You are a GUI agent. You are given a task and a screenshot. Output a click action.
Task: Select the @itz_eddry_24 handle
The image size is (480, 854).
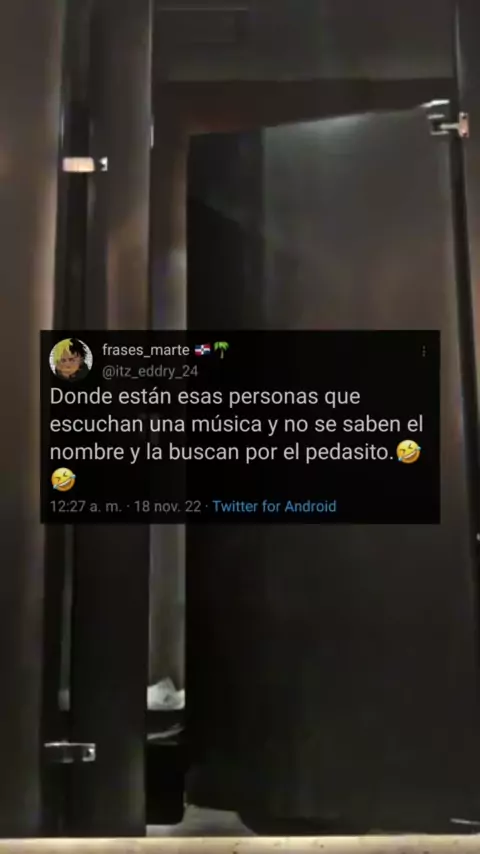pyautogui.click(x=150, y=371)
